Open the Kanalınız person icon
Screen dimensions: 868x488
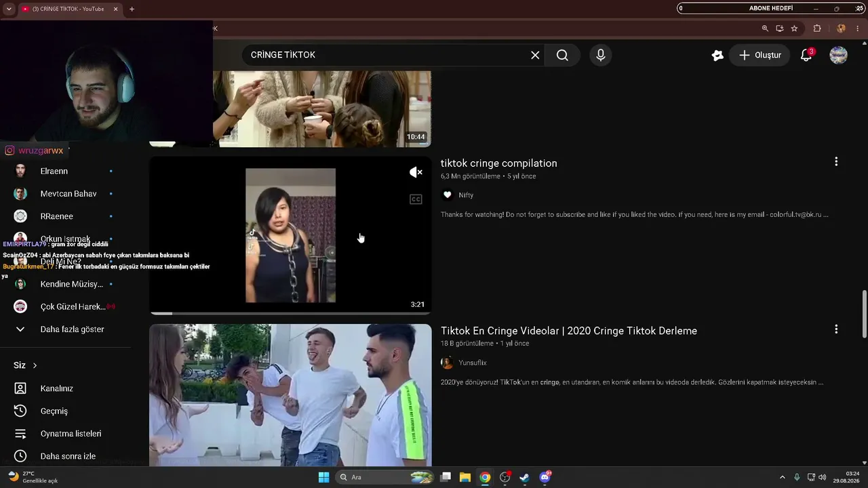pyautogui.click(x=20, y=388)
